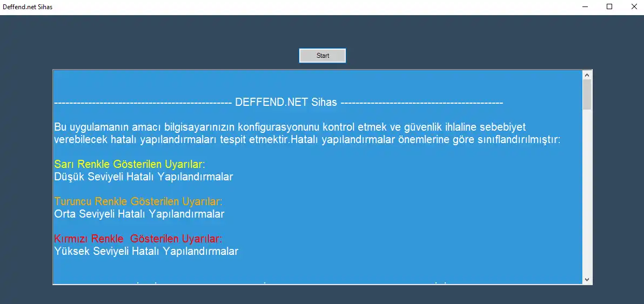Minimize the Deffend.net Sihas window
Image resolution: width=644 pixels, height=304 pixels.
pyautogui.click(x=585, y=7)
